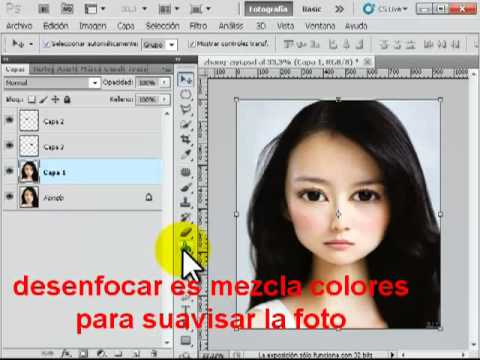Hide the Capa 1 layer
Viewport: 480px width, 360px height.
tap(9, 171)
